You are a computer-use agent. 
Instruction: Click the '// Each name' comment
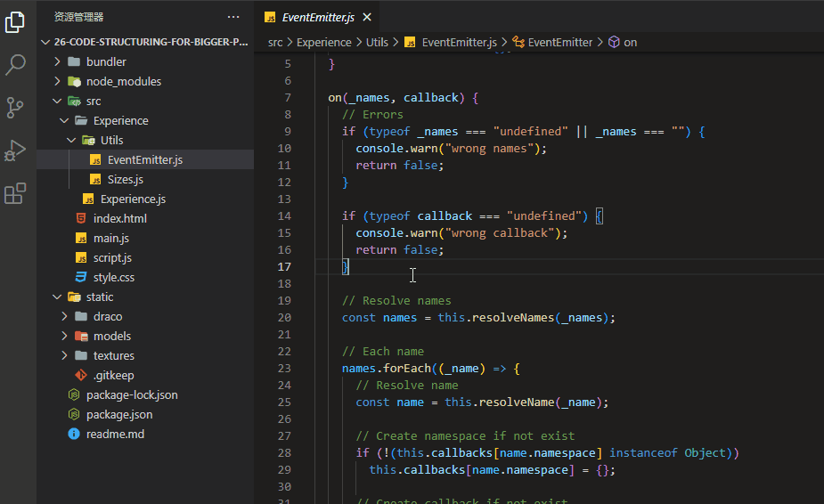point(382,352)
